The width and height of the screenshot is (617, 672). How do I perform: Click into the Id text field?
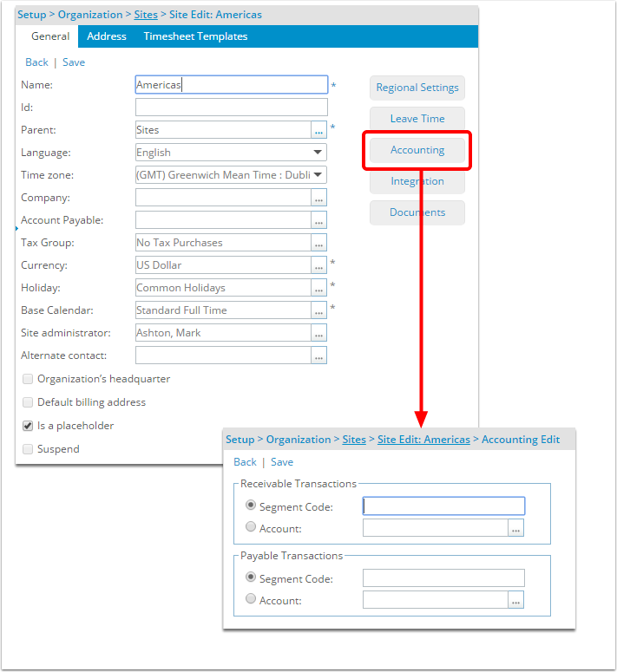232,108
